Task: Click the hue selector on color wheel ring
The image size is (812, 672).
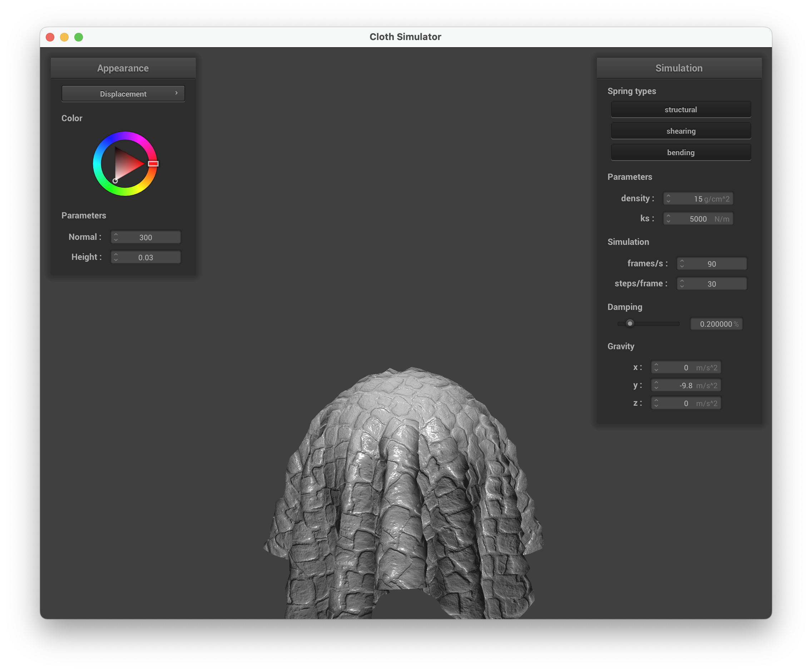Action: [153, 164]
